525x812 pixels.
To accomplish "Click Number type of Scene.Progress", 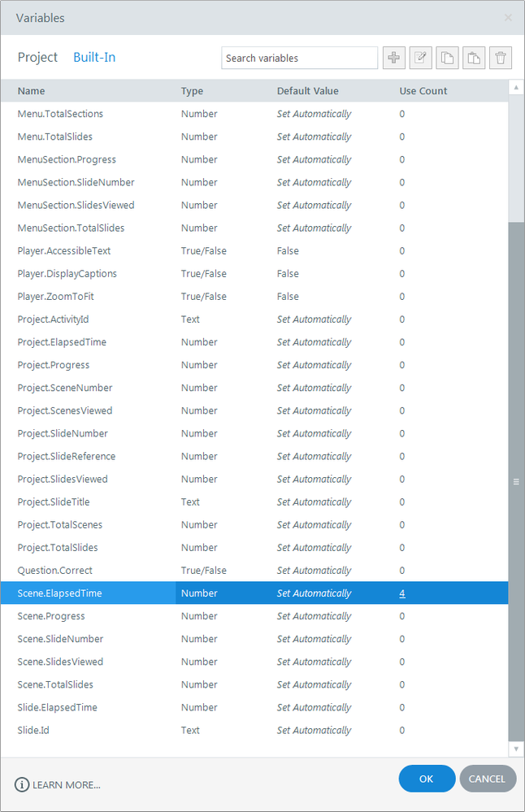I will (199, 616).
